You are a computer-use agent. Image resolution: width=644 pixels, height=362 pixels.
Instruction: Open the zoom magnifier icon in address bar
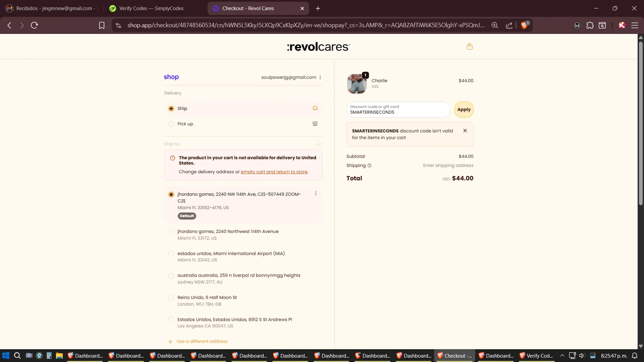(495, 25)
